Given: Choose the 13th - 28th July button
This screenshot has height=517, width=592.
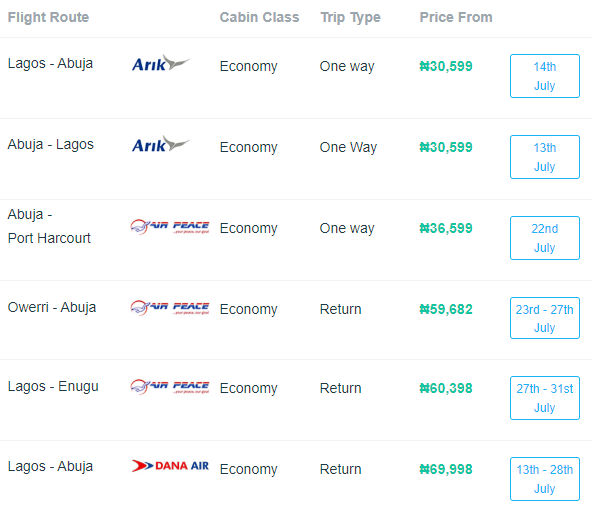Looking at the screenshot, I should [x=545, y=479].
